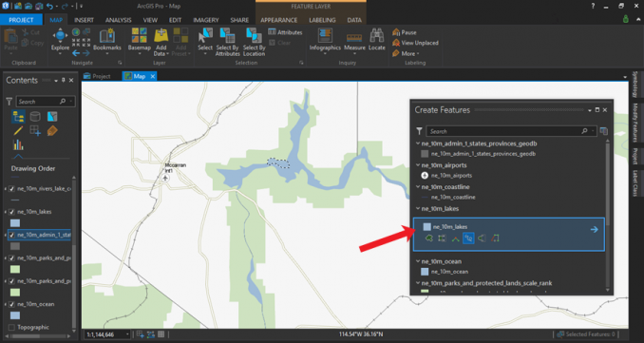Switch to the Project view tab
The width and height of the screenshot is (644, 343).
[98, 76]
